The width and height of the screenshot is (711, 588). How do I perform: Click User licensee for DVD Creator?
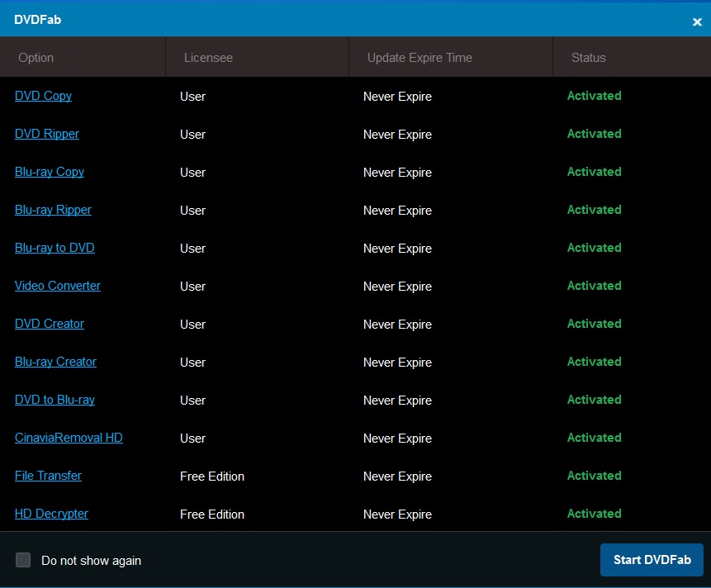pyautogui.click(x=192, y=325)
